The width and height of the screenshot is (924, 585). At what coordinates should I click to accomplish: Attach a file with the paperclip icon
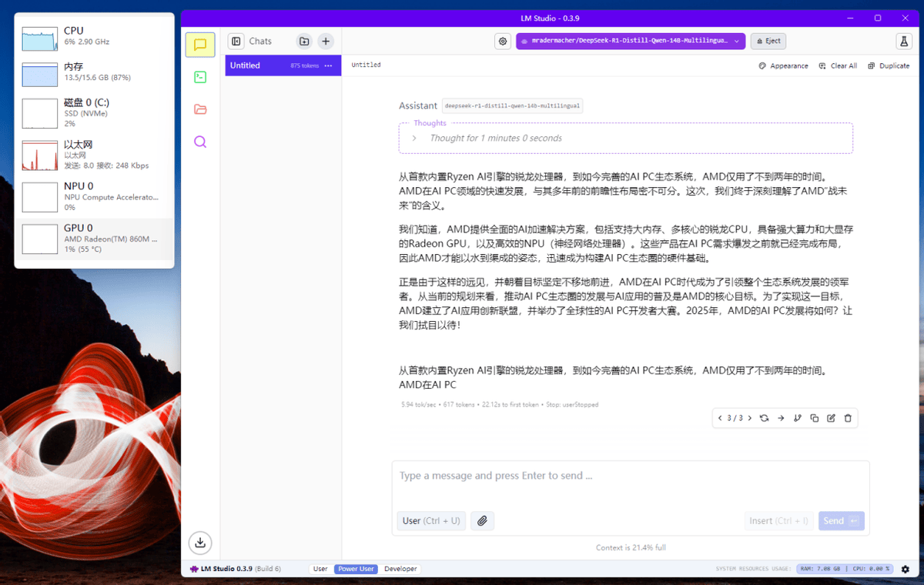482,521
